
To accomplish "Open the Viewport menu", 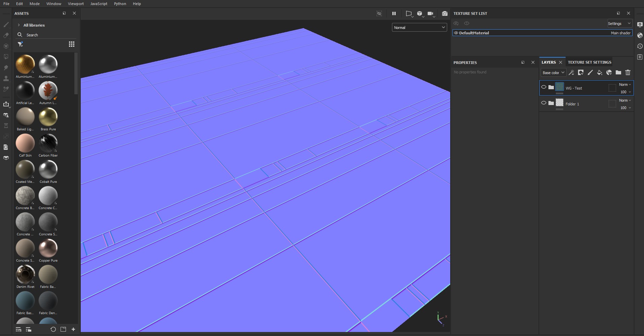I will pos(75,4).
